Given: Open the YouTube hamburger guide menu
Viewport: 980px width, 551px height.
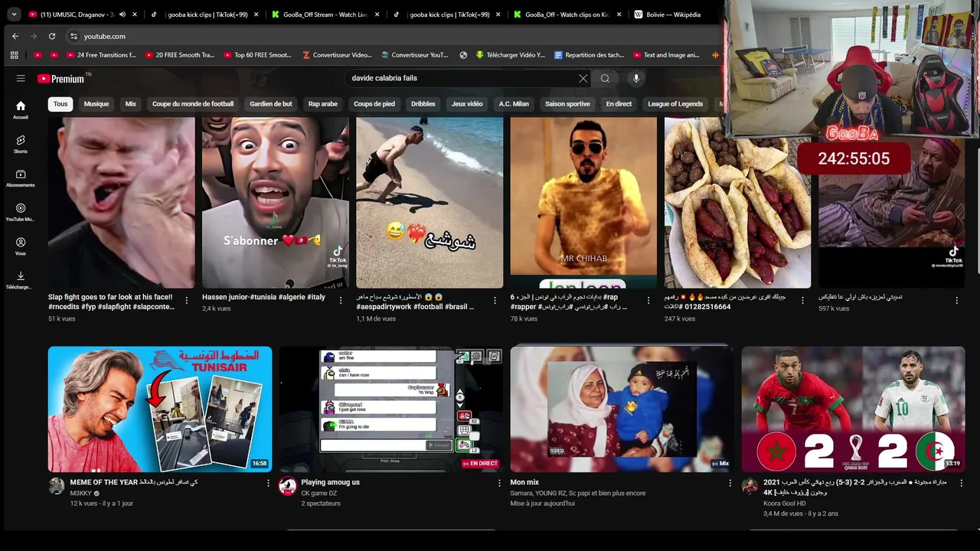Looking at the screenshot, I should (21, 78).
